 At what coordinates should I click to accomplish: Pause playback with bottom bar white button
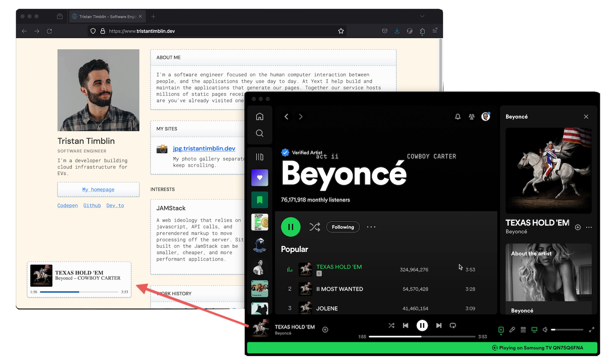[422, 325]
